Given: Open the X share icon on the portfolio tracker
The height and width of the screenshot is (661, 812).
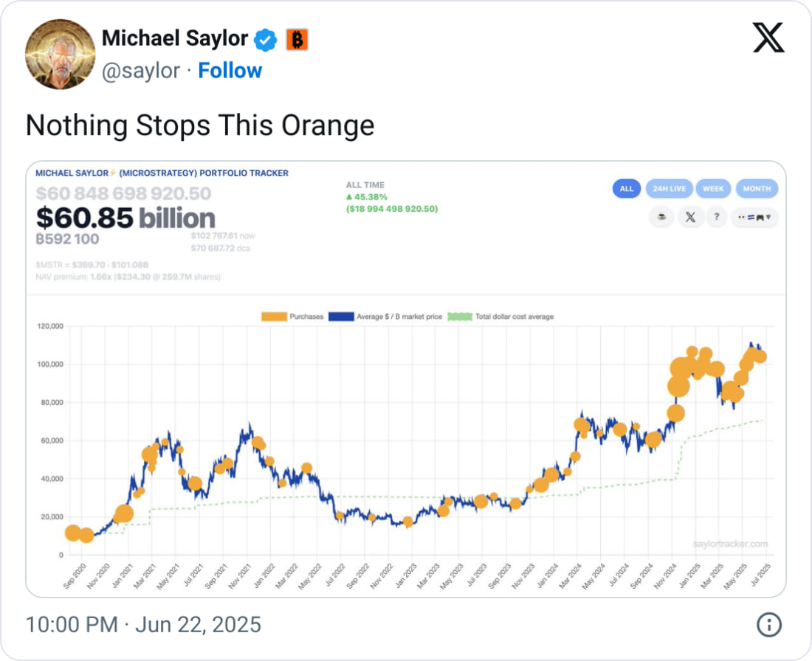Looking at the screenshot, I should (x=690, y=217).
